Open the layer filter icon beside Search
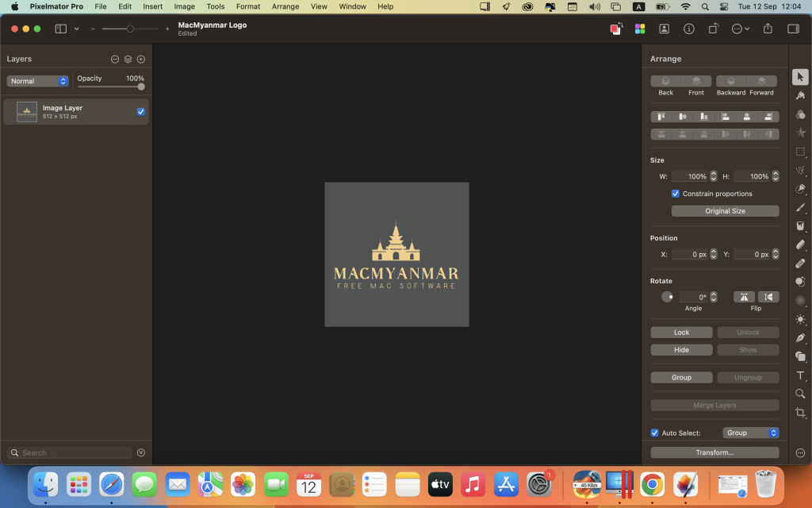 (141, 452)
